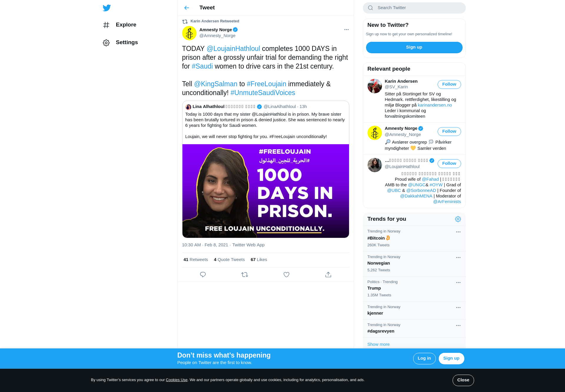
Task: Click Amnesty Norge tweet avatar
Action: (x=189, y=33)
